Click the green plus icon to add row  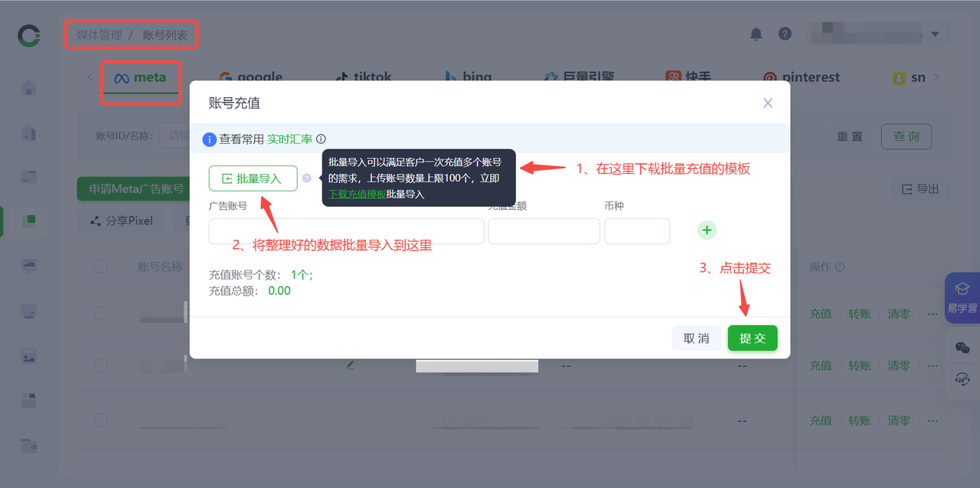[x=707, y=230]
